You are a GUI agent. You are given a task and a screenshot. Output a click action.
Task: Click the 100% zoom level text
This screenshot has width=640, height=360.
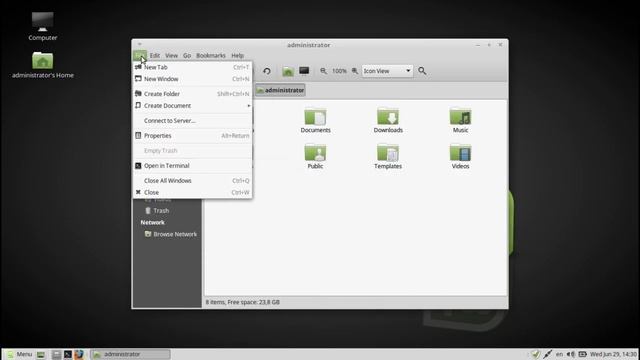(339, 71)
